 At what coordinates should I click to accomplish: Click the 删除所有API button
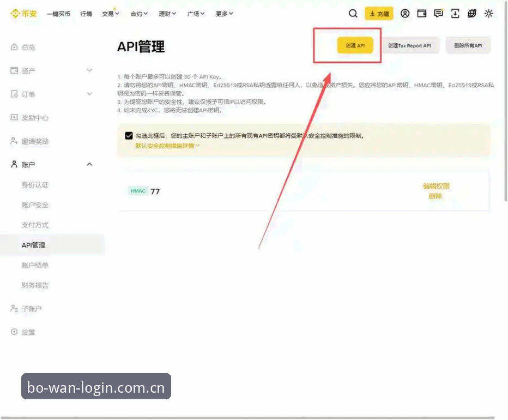(468, 45)
